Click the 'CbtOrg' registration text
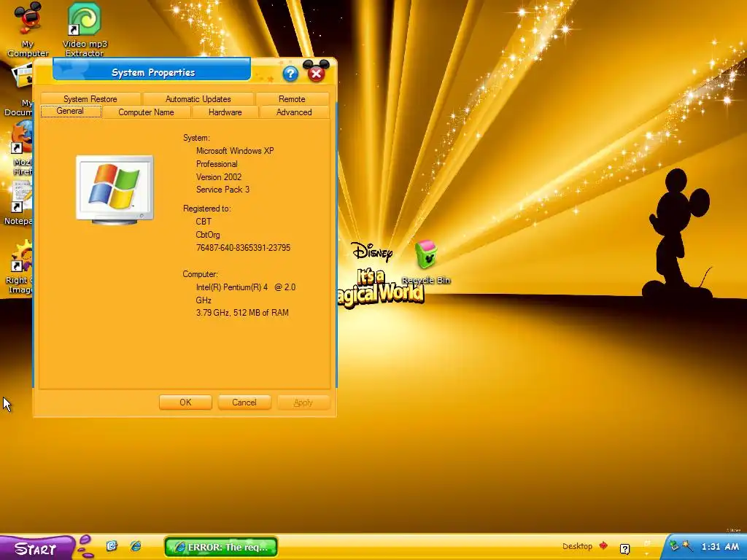This screenshot has height=560, width=747. [x=208, y=235]
